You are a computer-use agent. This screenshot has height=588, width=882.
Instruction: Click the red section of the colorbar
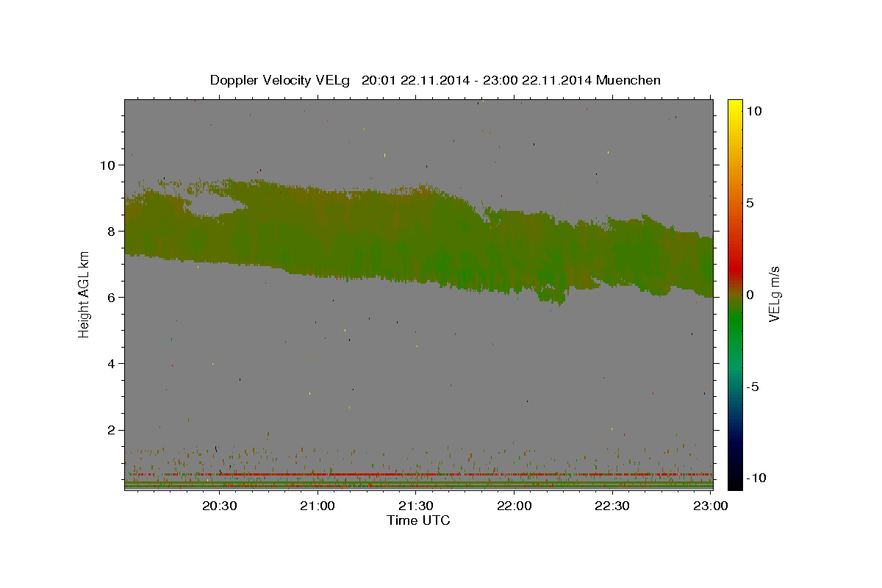[734, 268]
